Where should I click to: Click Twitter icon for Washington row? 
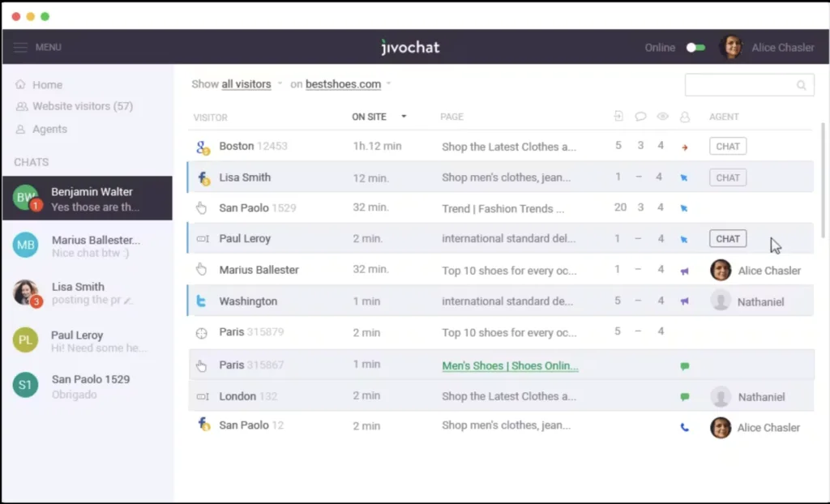click(201, 301)
